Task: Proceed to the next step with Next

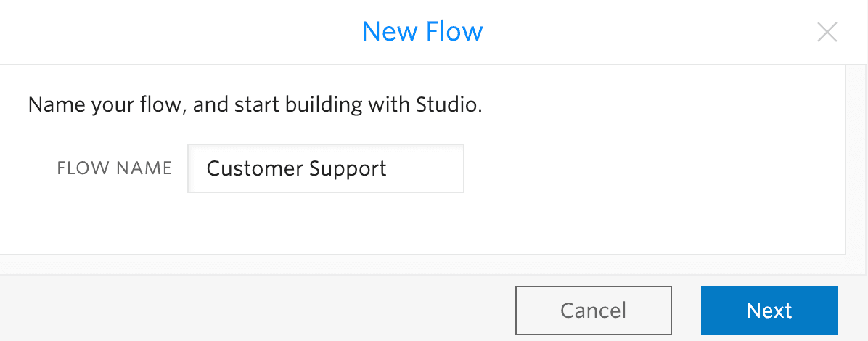Action: click(769, 311)
